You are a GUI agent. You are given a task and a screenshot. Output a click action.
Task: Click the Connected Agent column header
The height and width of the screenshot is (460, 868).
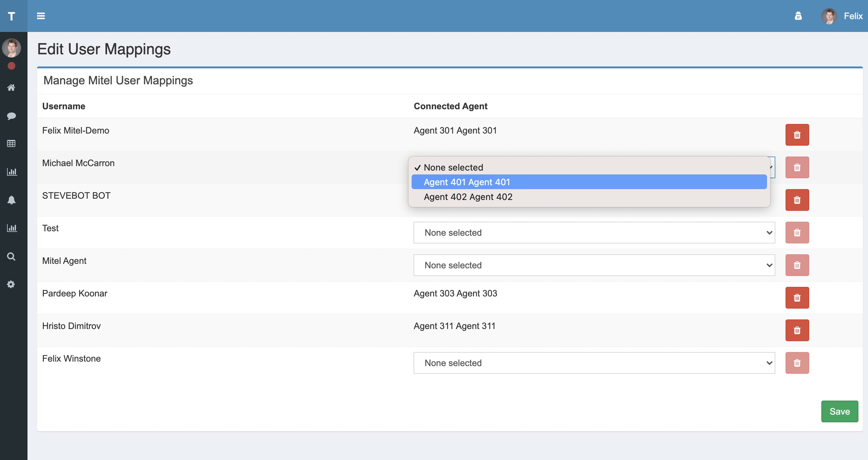450,106
